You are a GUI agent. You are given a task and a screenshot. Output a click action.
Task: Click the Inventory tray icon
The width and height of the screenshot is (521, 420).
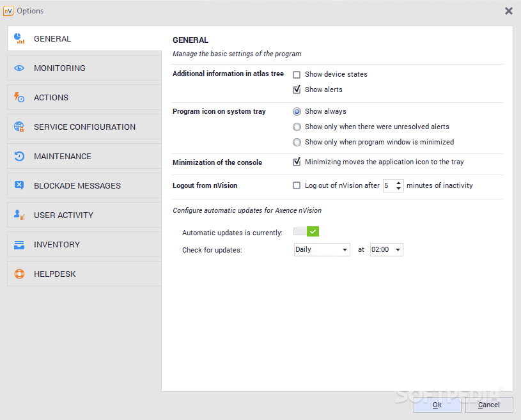[x=19, y=245]
